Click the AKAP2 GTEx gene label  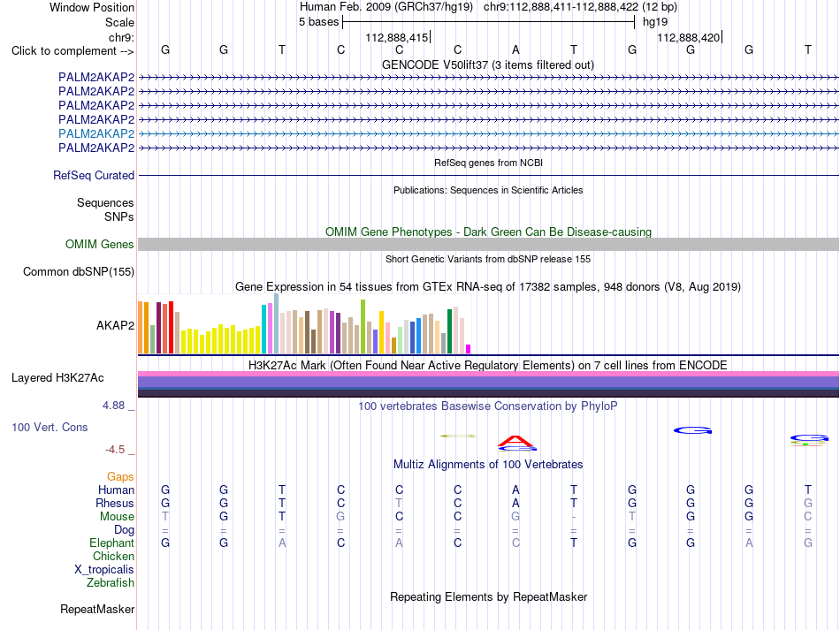point(115,325)
